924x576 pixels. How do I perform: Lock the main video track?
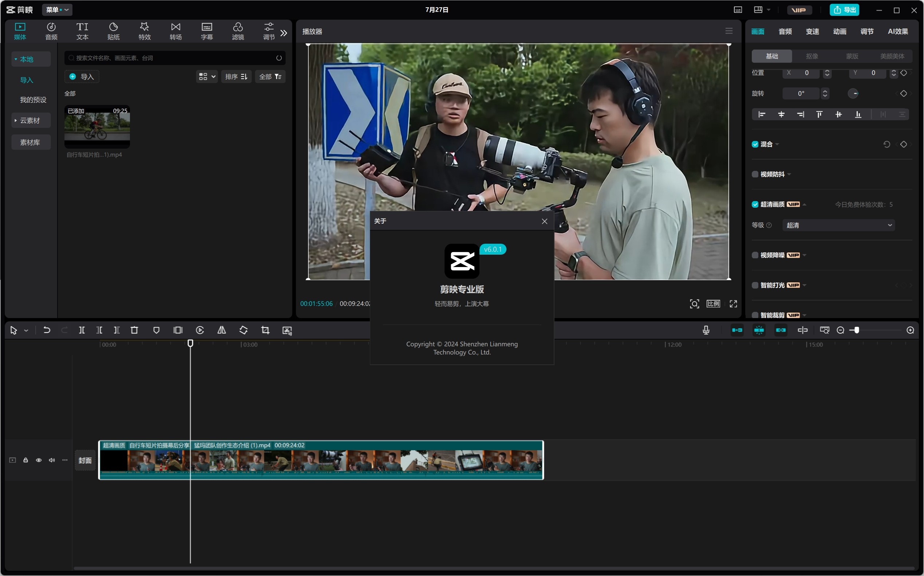25,460
